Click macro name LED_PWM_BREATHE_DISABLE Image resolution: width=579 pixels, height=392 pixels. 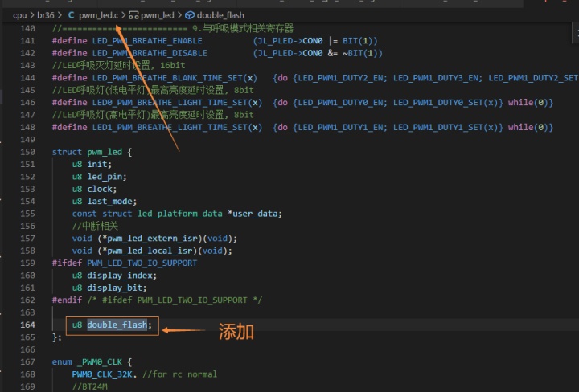point(150,53)
